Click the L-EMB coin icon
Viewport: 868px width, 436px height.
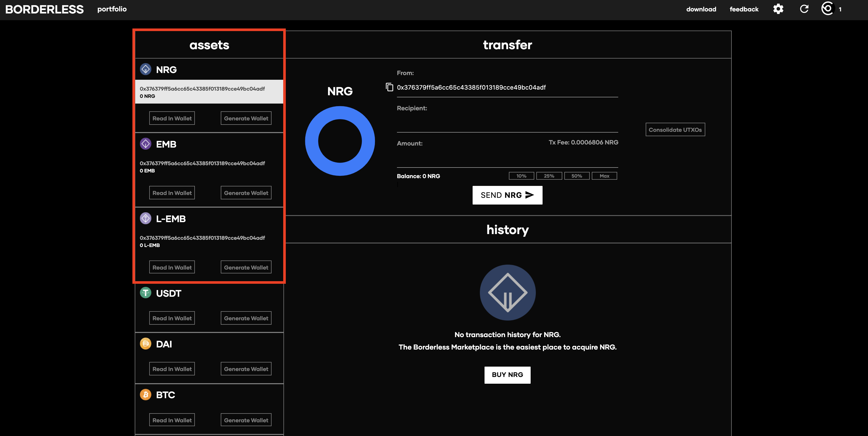pos(146,219)
